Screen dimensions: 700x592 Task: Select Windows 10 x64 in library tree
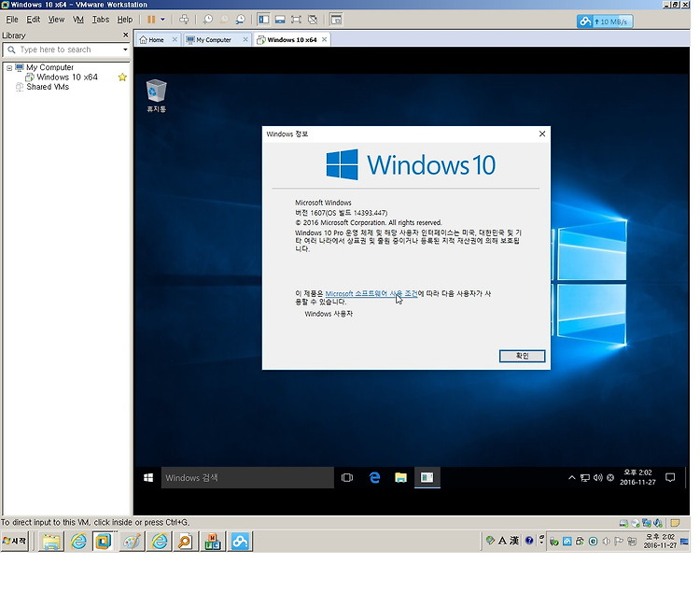[x=67, y=78]
